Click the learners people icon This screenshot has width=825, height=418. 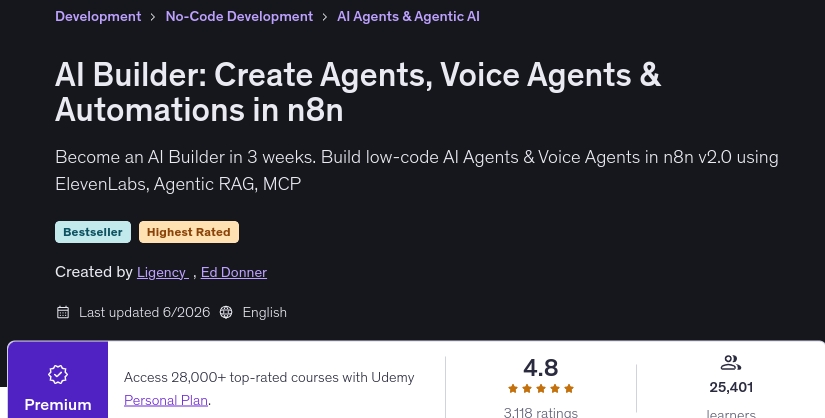tap(731, 363)
